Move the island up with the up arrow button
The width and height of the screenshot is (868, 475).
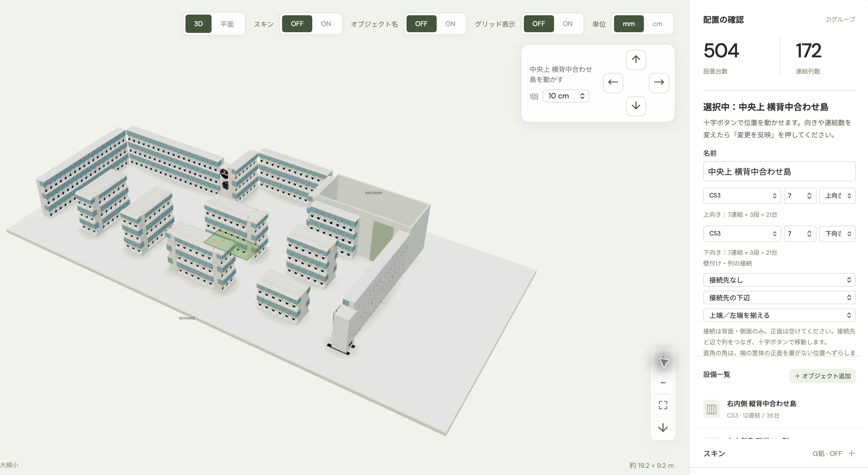(636, 60)
